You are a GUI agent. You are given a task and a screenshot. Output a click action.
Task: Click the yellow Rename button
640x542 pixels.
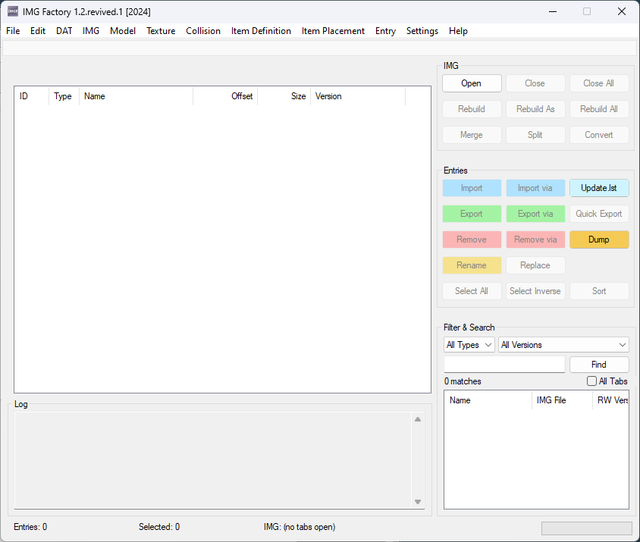[x=471, y=265]
